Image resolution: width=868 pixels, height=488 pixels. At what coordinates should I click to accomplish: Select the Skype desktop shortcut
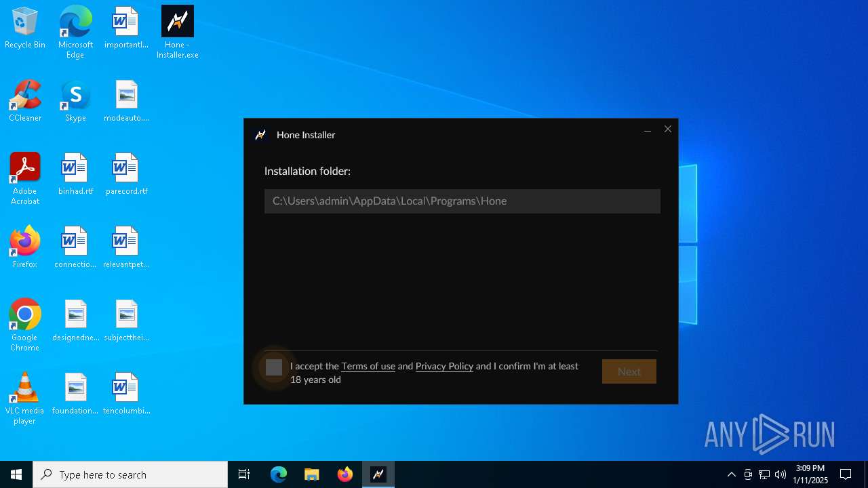[x=75, y=102]
